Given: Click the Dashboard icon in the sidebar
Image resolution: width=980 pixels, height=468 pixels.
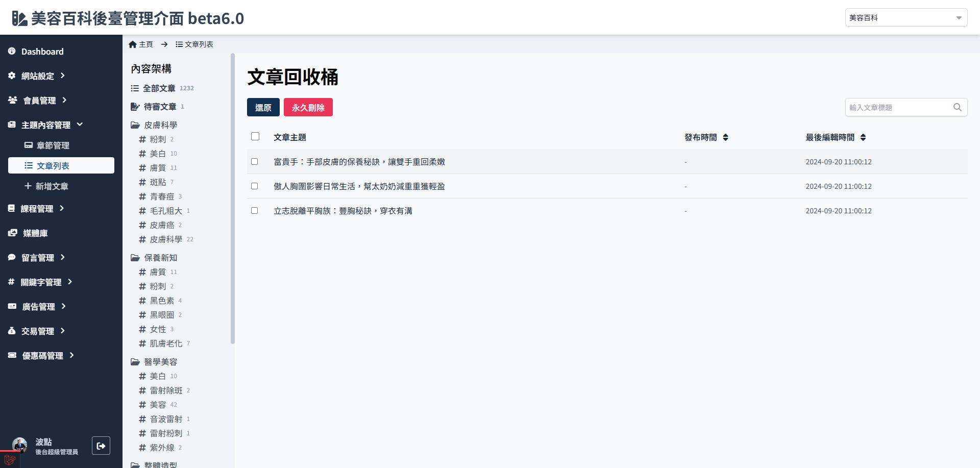Looking at the screenshot, I should pyautogui.click(x=12, y=51).
